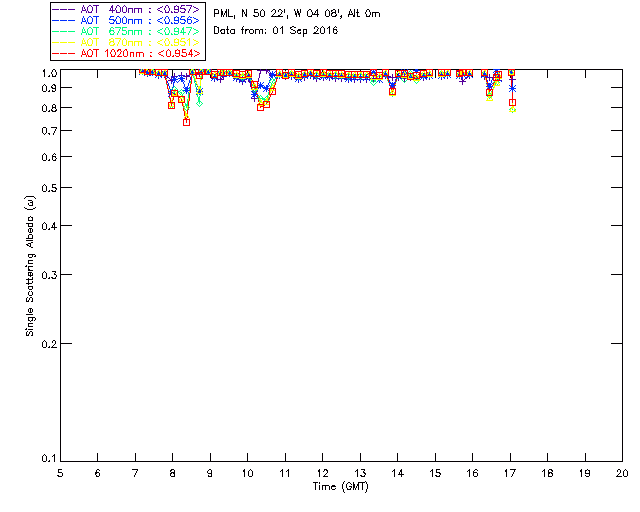Click the hour 11 x-axis label
This screenshot has width=640, height=512.
tap(285, 473)
